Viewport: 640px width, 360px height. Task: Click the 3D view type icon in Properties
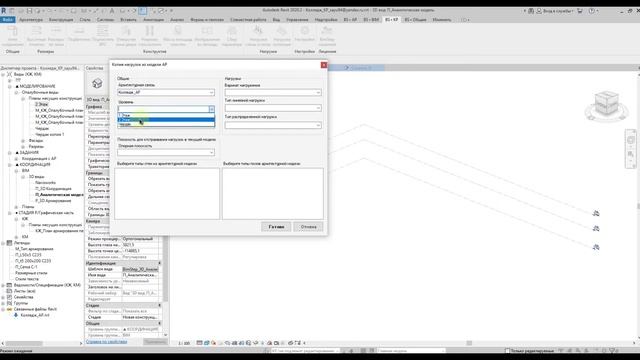pyautogui.click(x=97, y=83)
